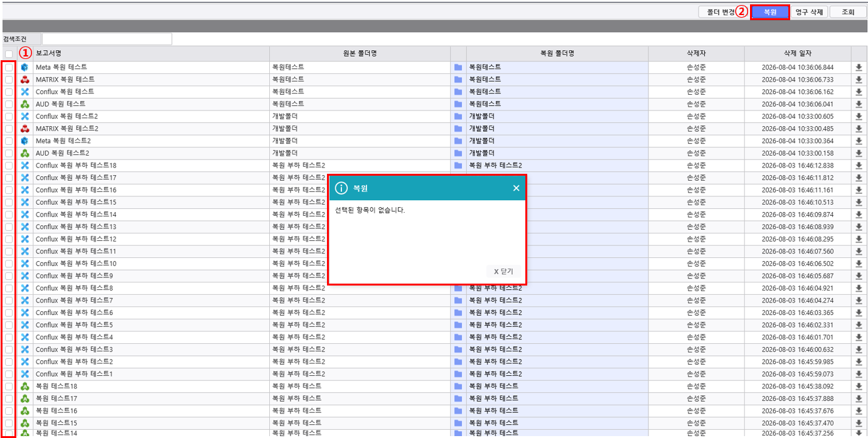The image size is (868, 438).
Task: Click the date 2026-08-04 10:33:00.605
Action: tap(798, 116)
